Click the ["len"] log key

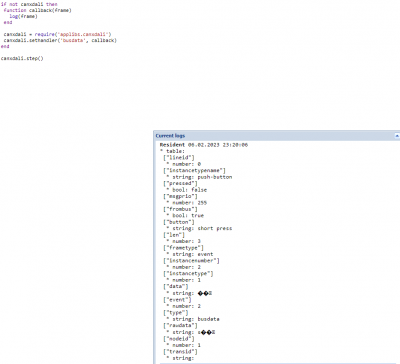tap(174, 235)
